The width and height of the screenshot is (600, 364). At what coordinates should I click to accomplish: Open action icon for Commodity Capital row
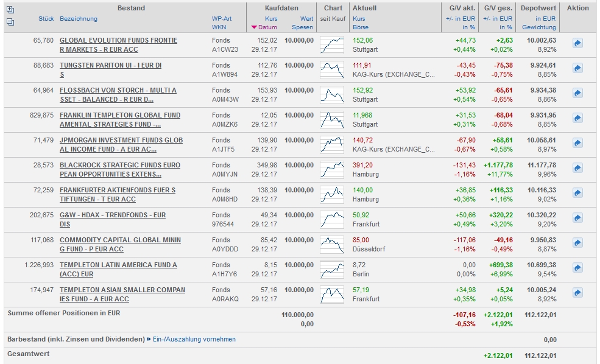pos(577,243)
